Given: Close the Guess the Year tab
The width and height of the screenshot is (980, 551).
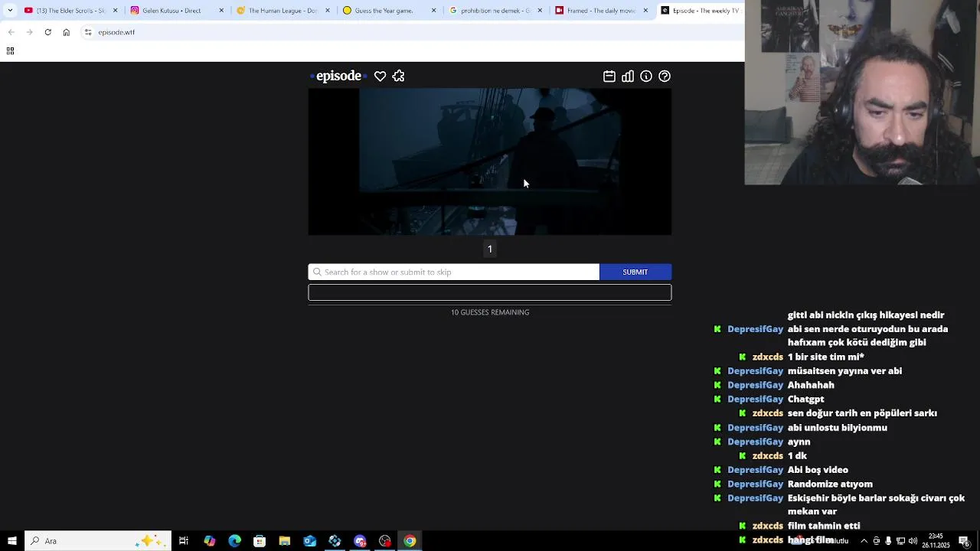Looking at the screenshot, I should pyautogui.click(x=433, y=11).
